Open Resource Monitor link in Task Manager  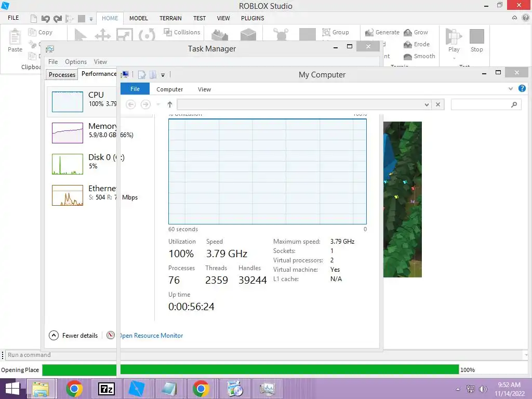(151, 336)
